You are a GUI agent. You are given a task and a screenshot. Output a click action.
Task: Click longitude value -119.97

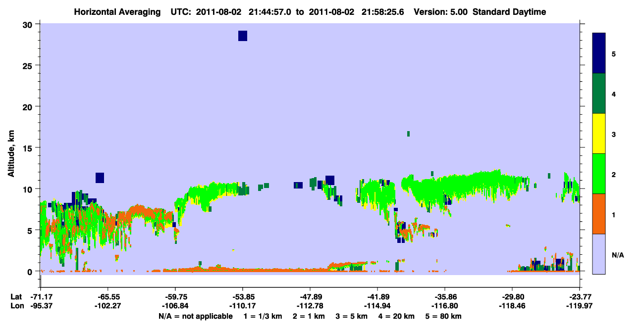click(x=580, y=306)
